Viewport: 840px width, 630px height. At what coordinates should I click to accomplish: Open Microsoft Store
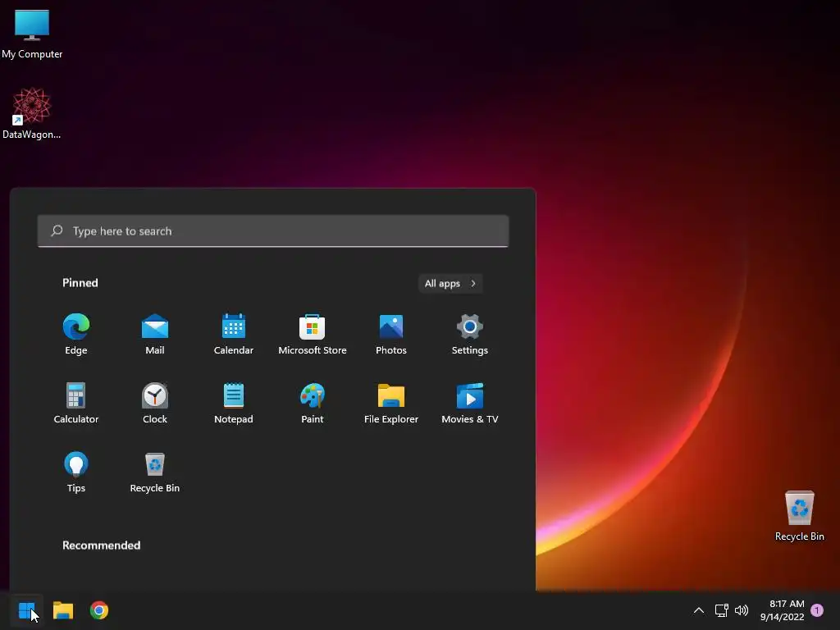pyautogui.click(x=313, y=335)
